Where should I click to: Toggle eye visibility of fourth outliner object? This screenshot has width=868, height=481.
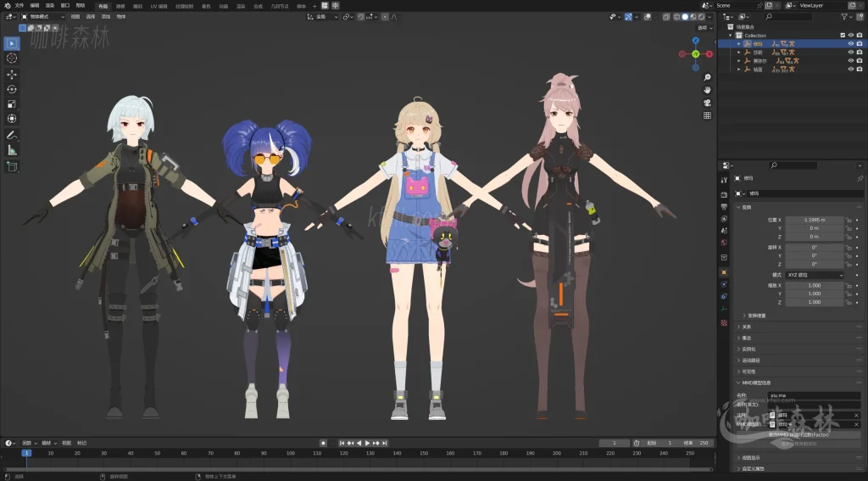point(851,70)
